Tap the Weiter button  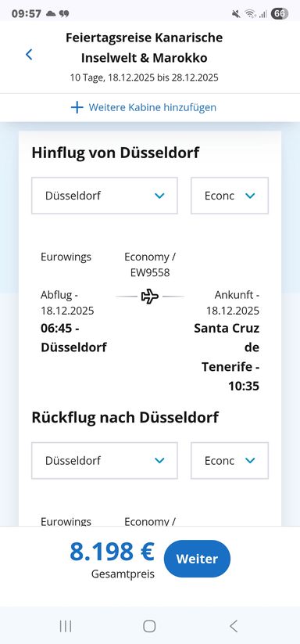[197, 559]
